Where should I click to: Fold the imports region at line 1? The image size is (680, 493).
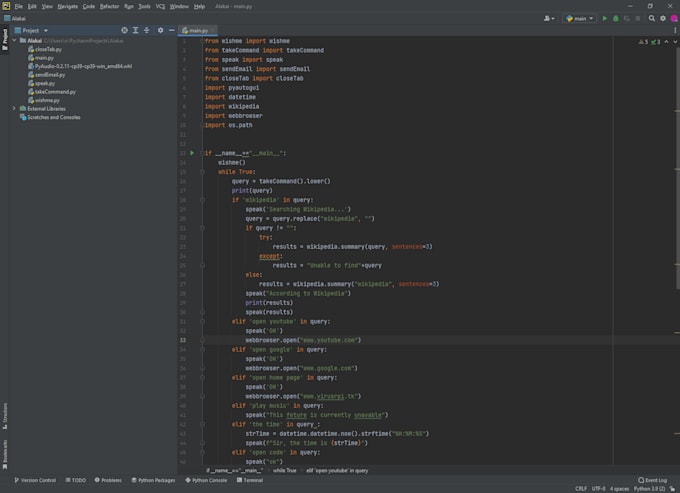click(202, 41)
